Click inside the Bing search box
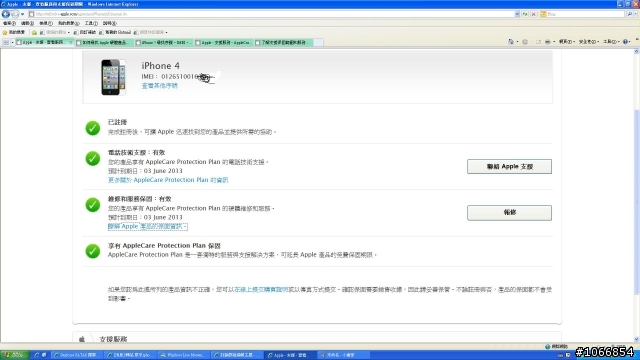 (x=585, y=14)
